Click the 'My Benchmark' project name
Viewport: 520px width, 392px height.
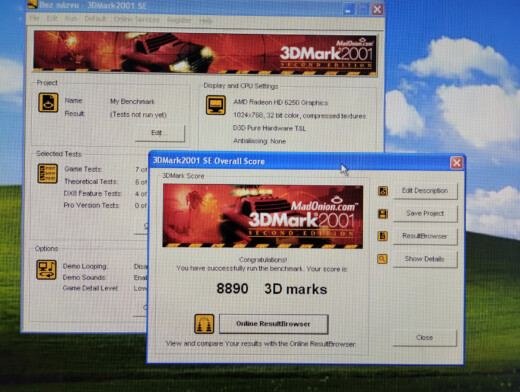pos(132,101)
